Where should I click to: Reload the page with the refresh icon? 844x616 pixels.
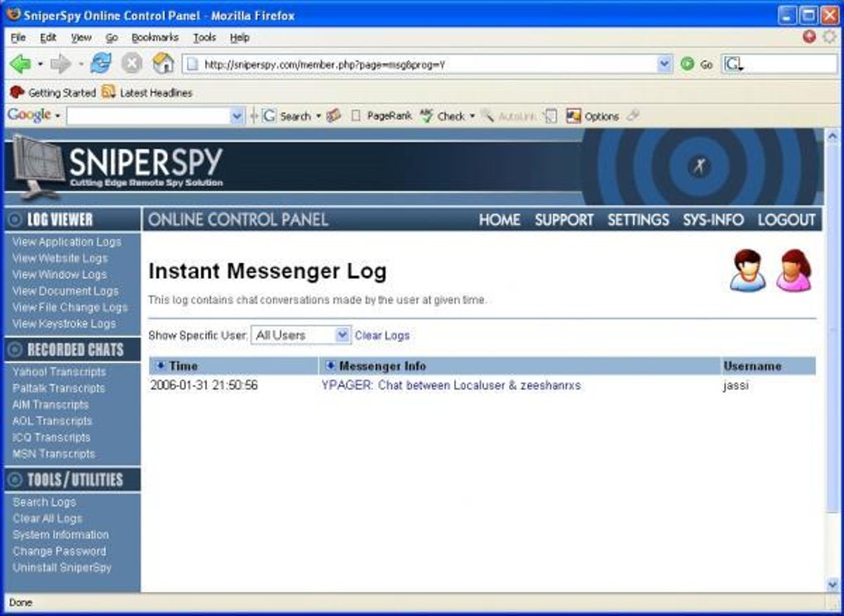101,64
